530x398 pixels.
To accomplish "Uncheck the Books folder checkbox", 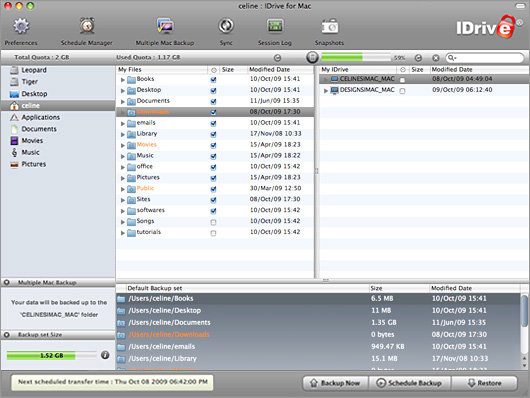I will tap(213, 80).
